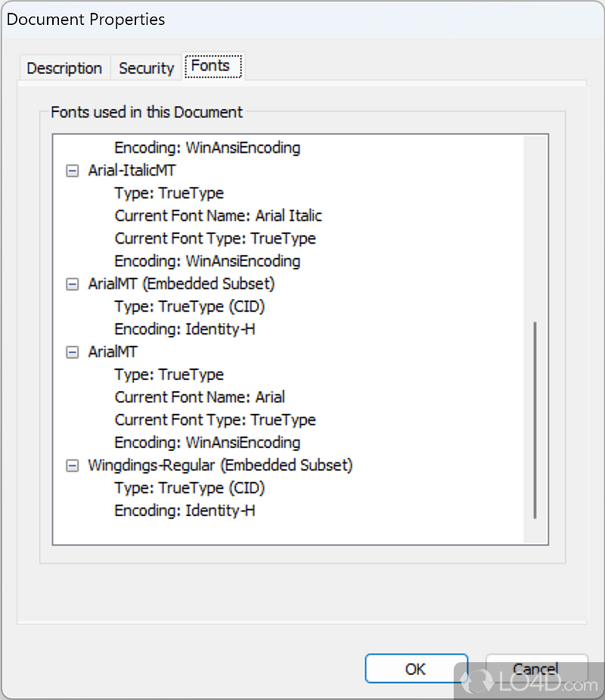Click 'Type: TrueType' under ArialMT
The image size is (605, 700).
click(169, 374)
